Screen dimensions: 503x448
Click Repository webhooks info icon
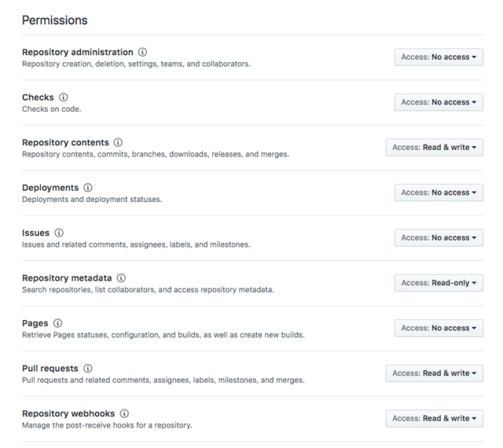[124, 413]
